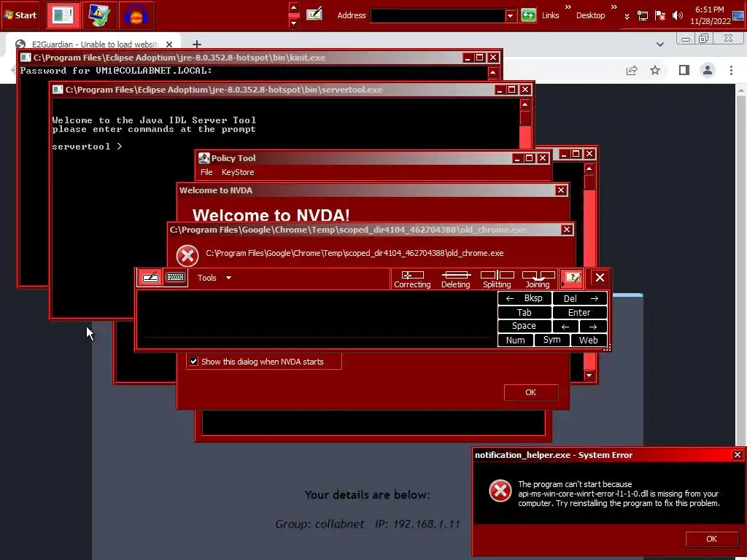Open the Tablet PC Input Panel taskbar icon
The height and width of the screenshot is (560, 747).
(x=314, y=15)
